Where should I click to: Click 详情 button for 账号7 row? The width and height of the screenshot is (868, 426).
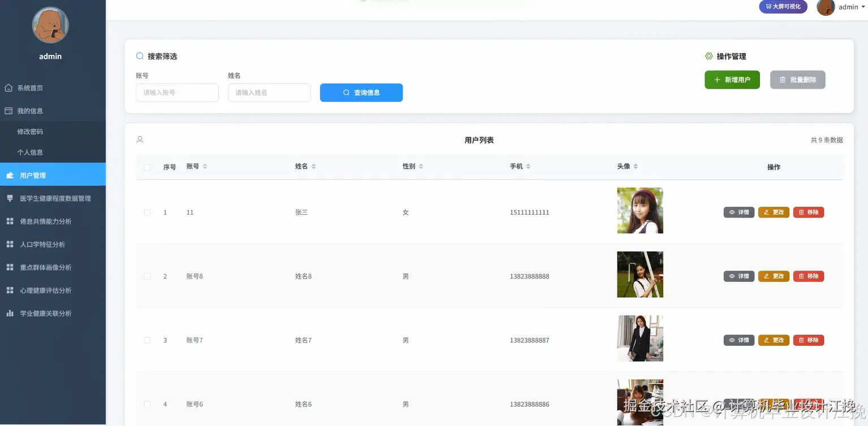point(739,340)
